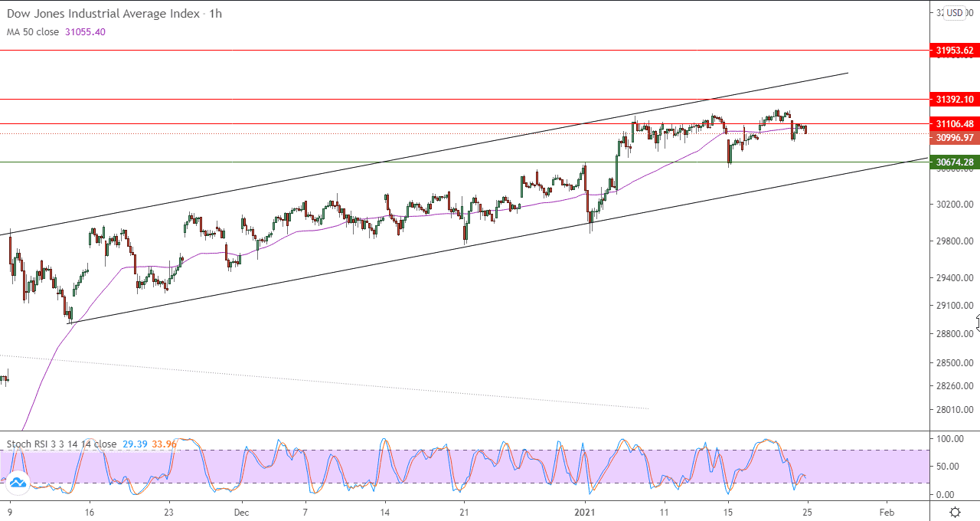Click the 29800.00 price axis value
Viewport: 980px width, 521px height.
[954, 241]
